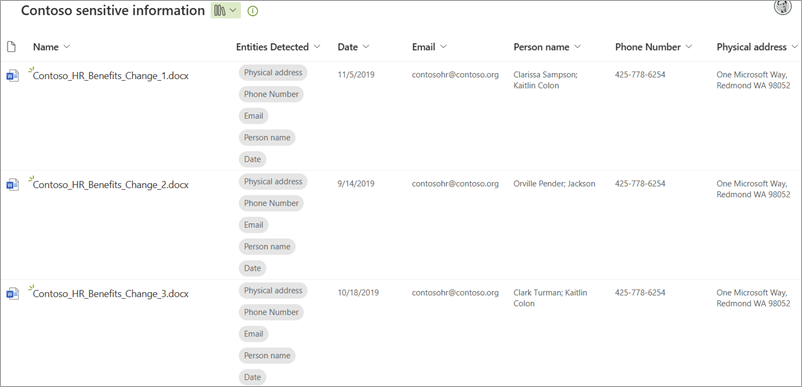Click Phone Number tag in Change_1 row
The width and height of the screenshot is (802, 387).
click(x=271, y=94)
